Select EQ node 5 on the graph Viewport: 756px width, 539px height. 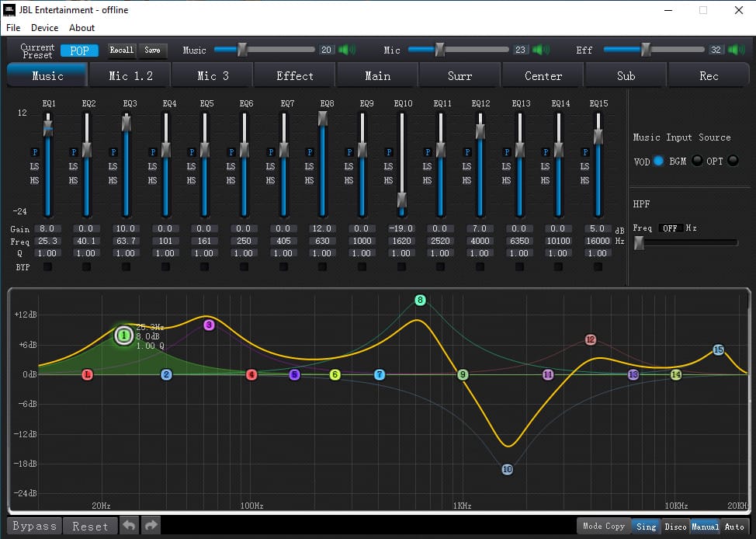click(x=295, y=374)
